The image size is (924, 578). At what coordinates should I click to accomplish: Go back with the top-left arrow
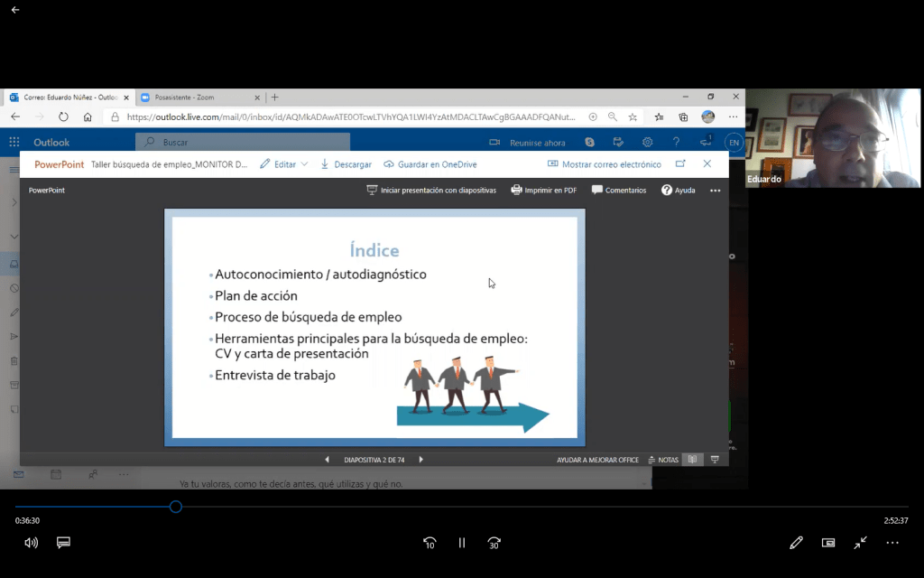15,10
